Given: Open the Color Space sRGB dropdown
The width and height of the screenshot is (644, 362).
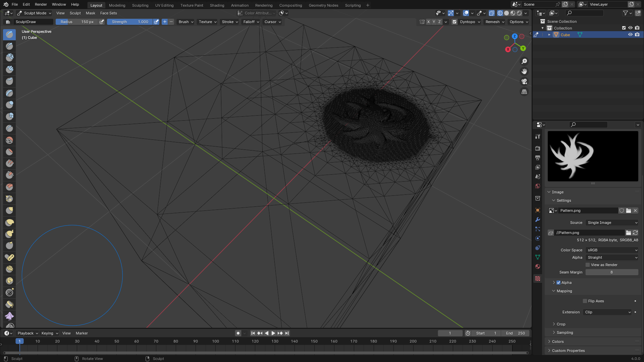Looking at the screenshot, I should (x=612, y=250).
